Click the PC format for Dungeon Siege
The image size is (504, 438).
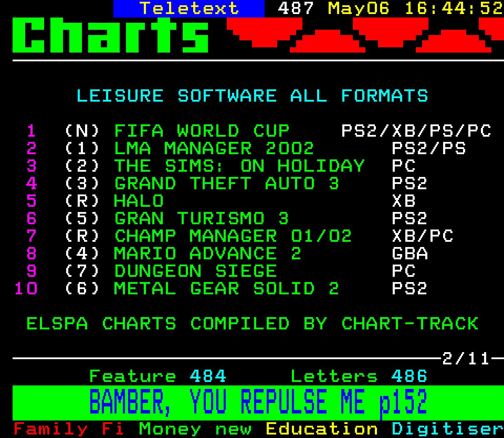coord(404,271)
